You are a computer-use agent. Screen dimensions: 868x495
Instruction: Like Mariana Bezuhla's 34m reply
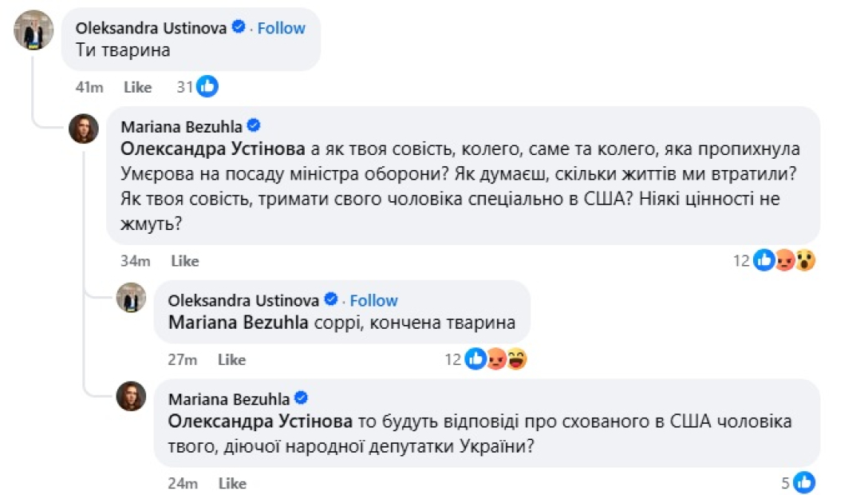[x=185, y=260]
